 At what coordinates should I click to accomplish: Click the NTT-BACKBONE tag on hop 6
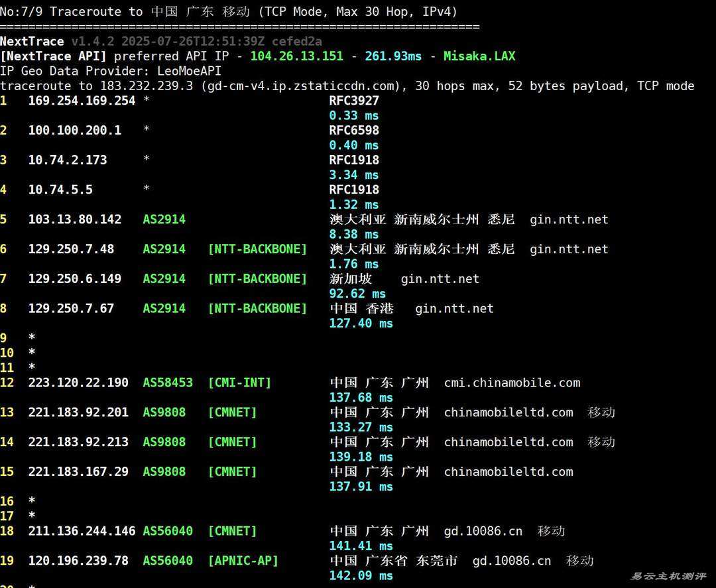click(x=257, y=249)
